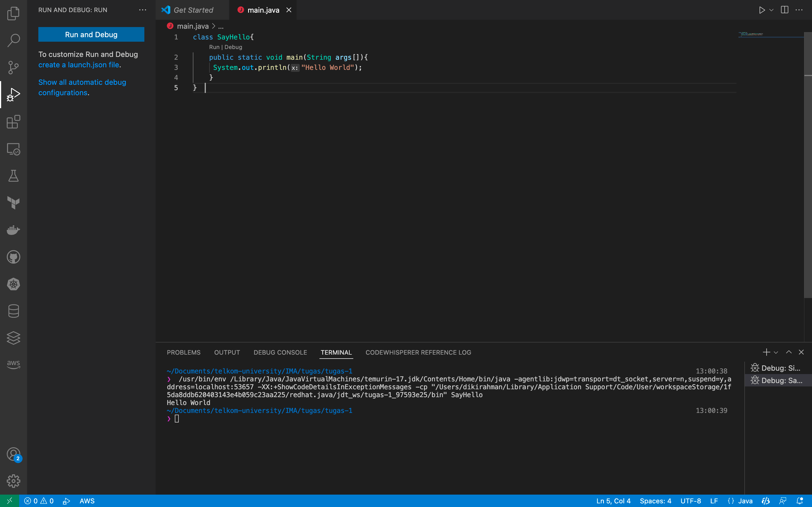Open the Docker extension panel
This screenshot has width=812, height=507.
click(x=14, y=230)
